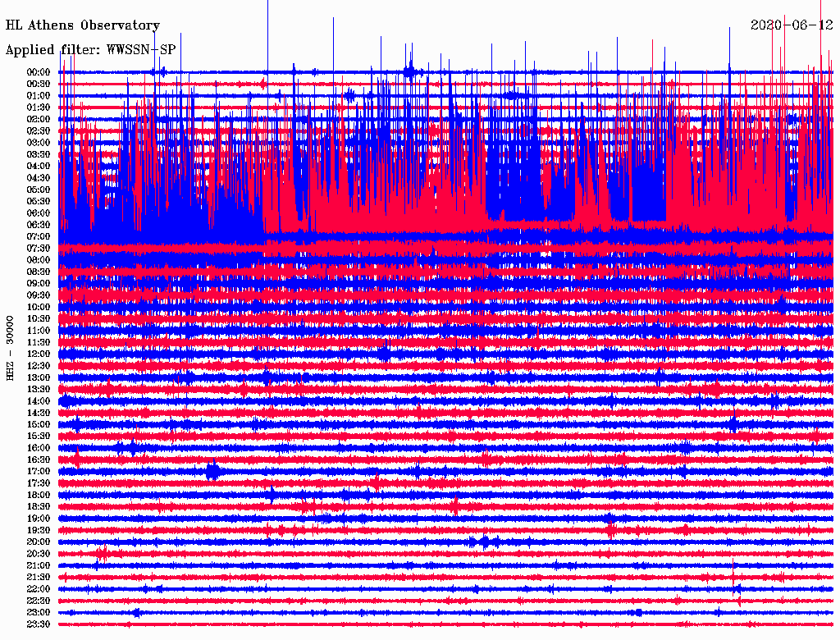Select the 03:30 time label
The width and height of the screenshot is (840, 640).
coord(39,154)
